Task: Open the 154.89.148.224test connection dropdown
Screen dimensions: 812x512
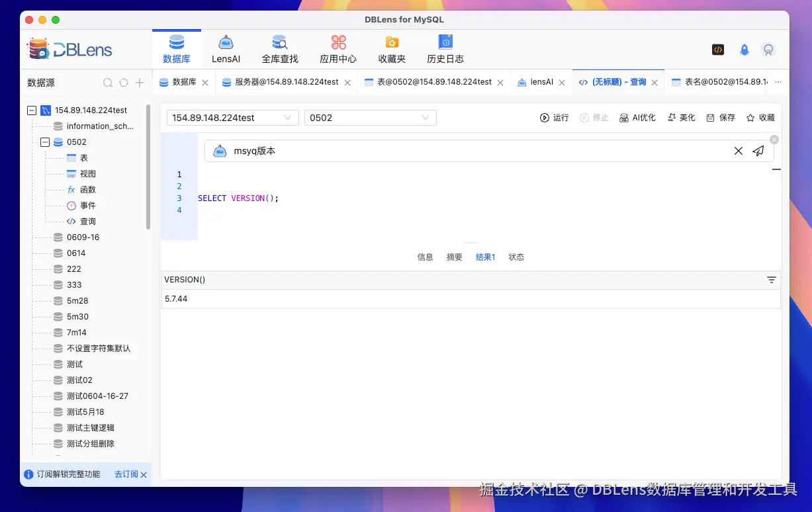Action: 233,118
